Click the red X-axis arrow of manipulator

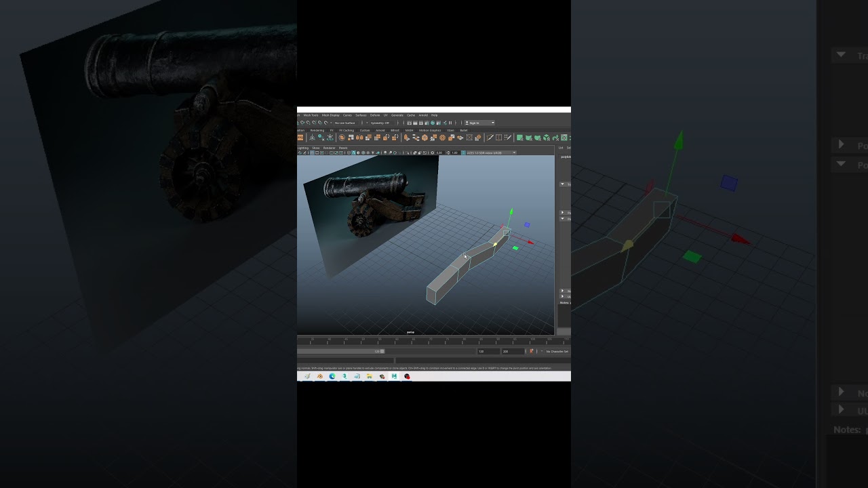pos(531,242)
